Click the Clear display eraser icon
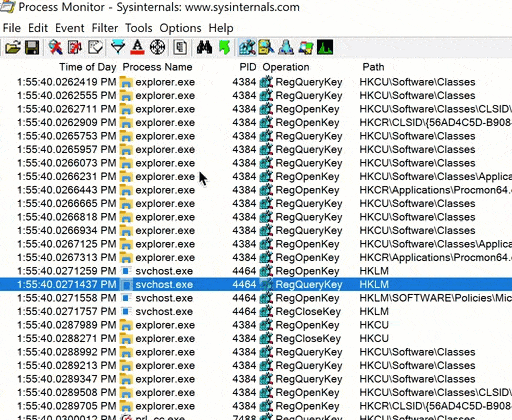Image resolution: width=512 pixels, height=420 pixels. pyautogui.click(x=95, y=48)
